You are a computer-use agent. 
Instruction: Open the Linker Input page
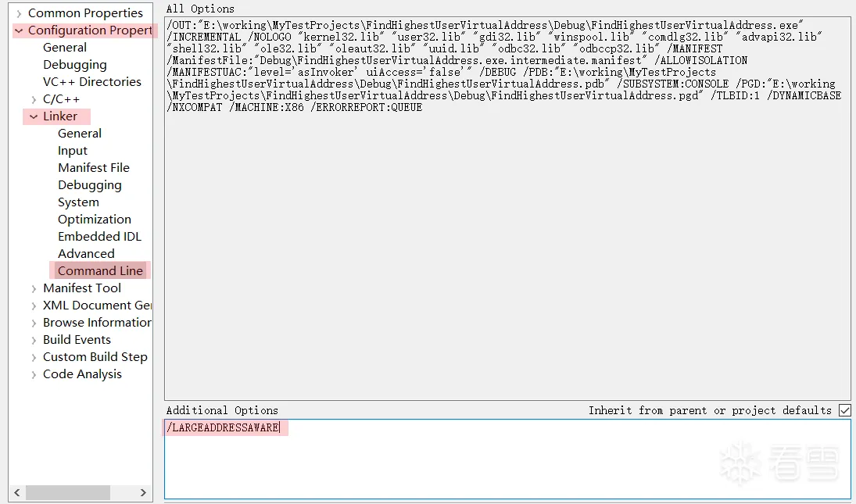click(73, 151)
